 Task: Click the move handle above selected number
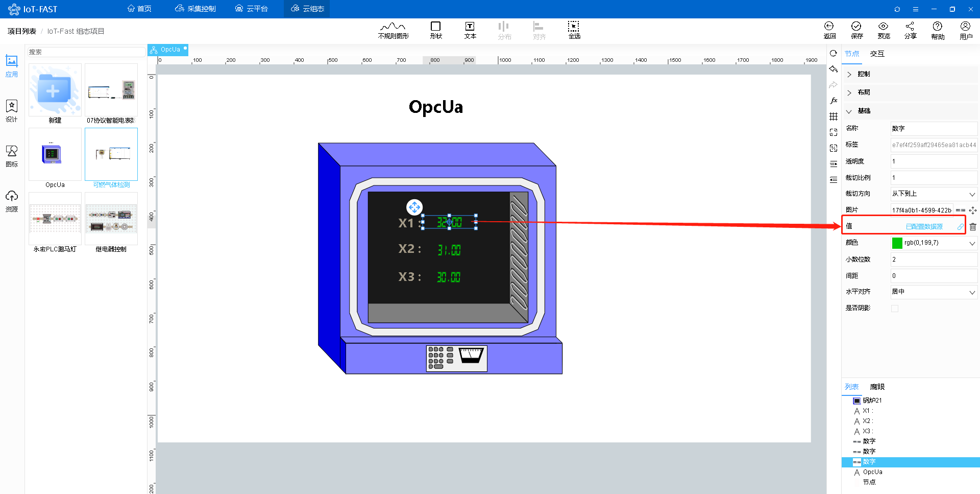click(x=414, y=207)
